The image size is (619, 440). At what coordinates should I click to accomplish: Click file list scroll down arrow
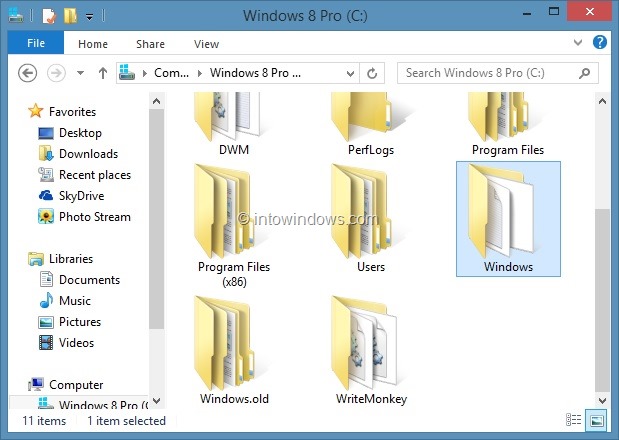pyautogui.click(x=602, y=401)
